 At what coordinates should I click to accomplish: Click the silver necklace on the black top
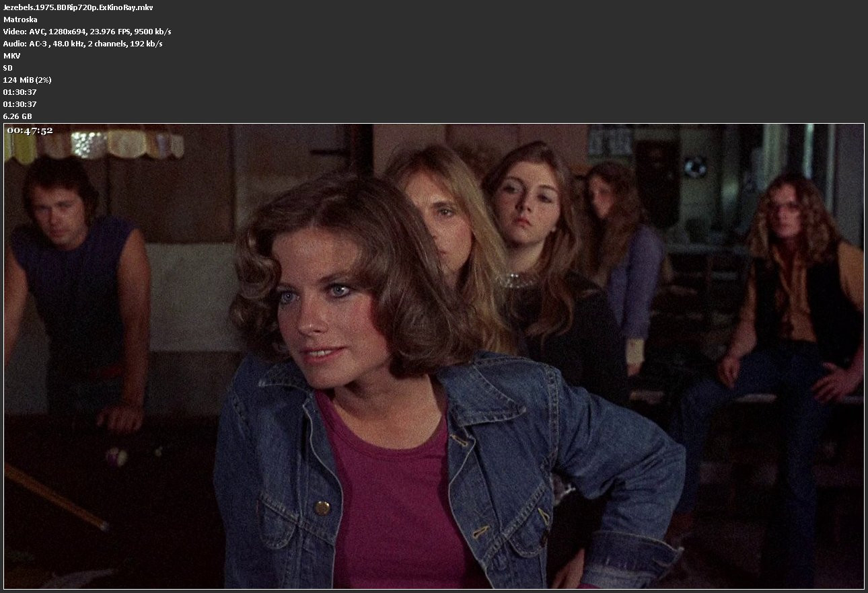click(x=518, y=280)
